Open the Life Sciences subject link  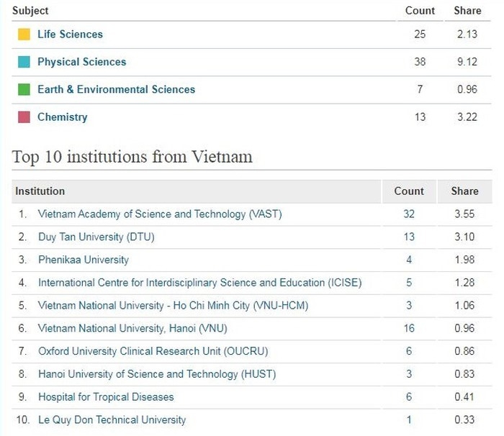70,34
